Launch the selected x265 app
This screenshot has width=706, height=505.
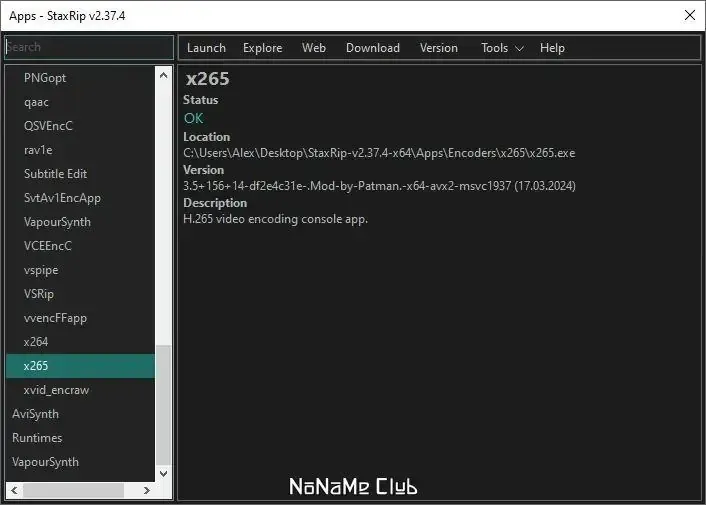206,48
